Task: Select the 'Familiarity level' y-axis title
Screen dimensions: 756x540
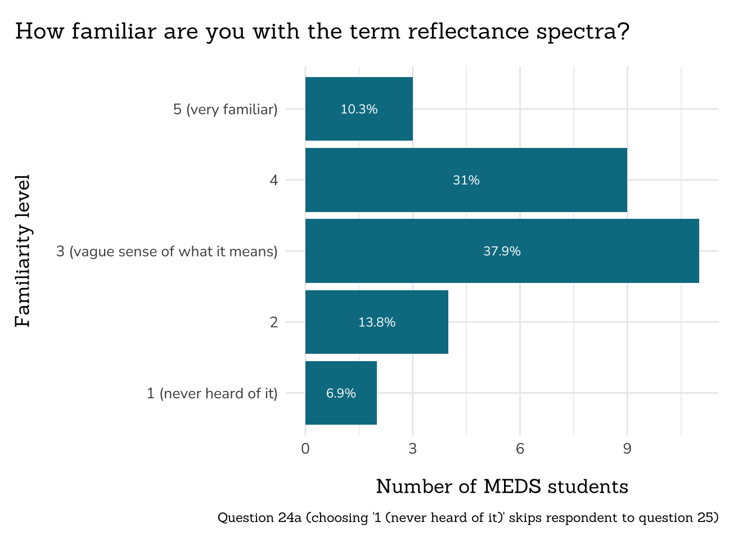Action: click(x=22, y=251)
